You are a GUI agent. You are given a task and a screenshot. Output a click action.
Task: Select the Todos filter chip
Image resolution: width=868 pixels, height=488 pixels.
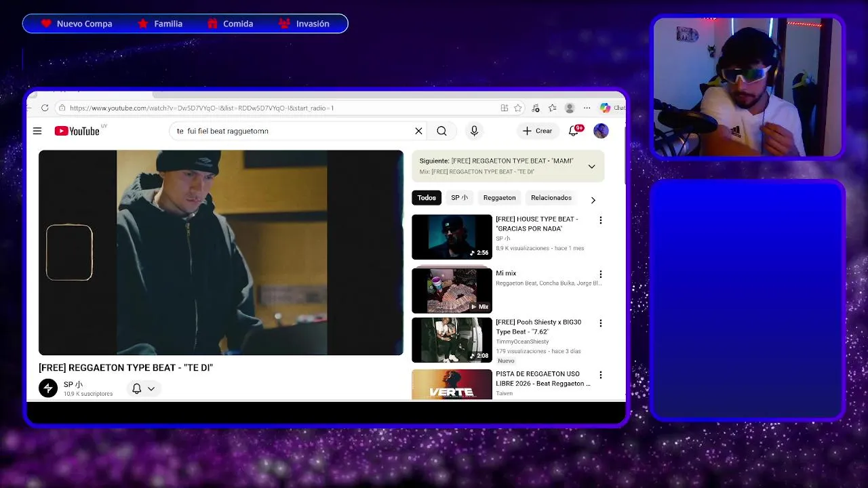pos(427,198)
